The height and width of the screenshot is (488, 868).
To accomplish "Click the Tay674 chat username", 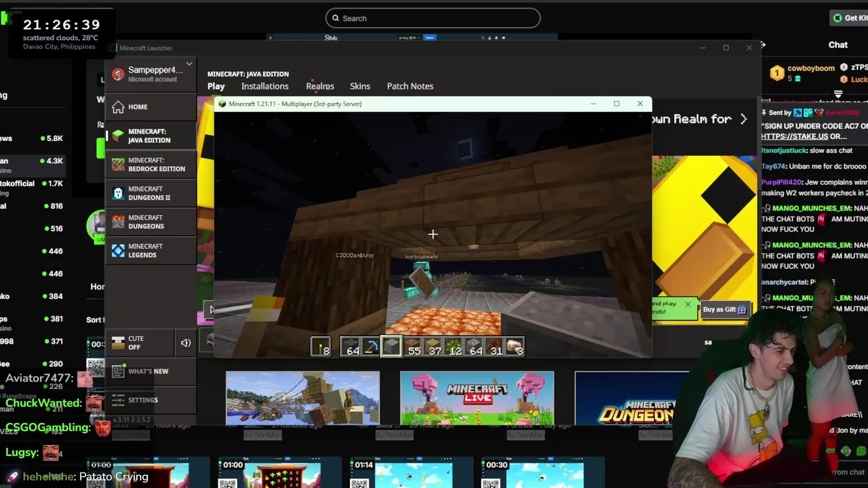I will 773,166.
